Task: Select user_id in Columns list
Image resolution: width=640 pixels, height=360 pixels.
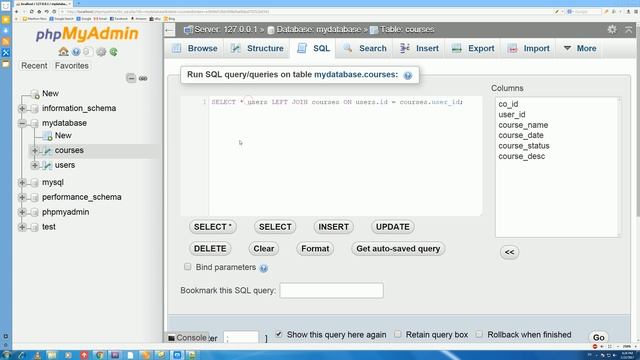Action: (x=512, y=115)
